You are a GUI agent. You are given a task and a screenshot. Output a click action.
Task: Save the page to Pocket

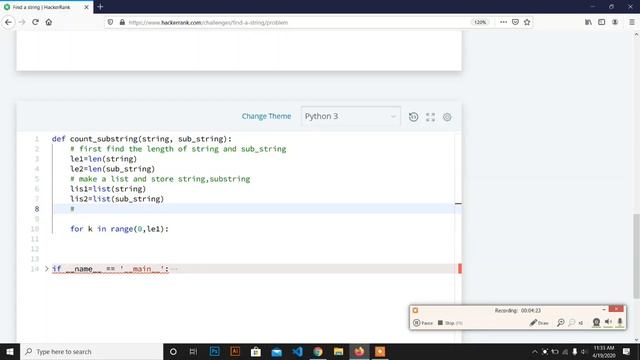515,22
